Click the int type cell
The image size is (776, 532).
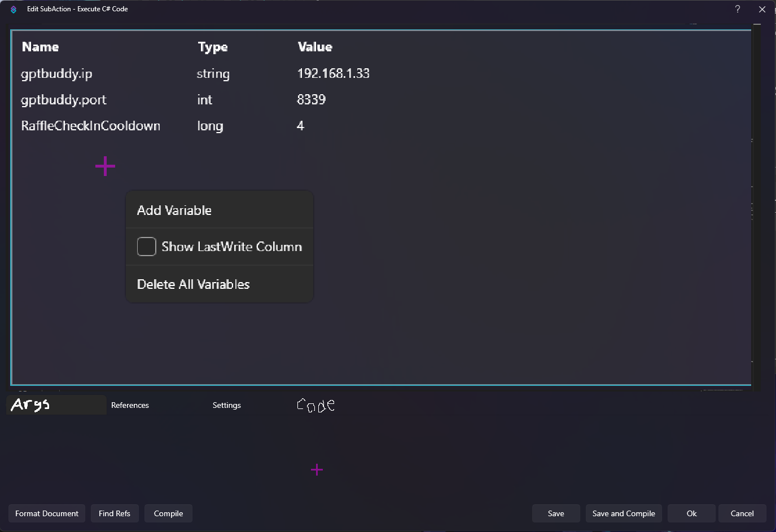click(x=205, y=100)
